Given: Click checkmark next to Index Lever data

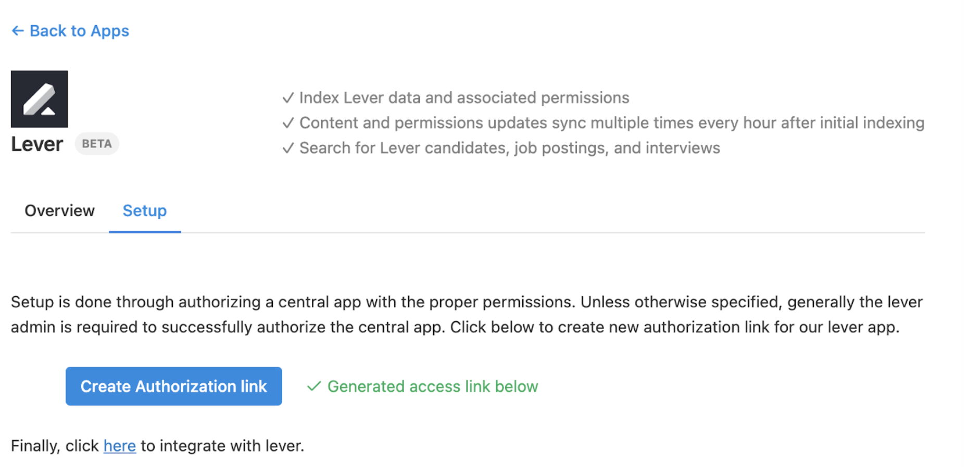Looking at the screenshot, I should click(x=288, y=98).
